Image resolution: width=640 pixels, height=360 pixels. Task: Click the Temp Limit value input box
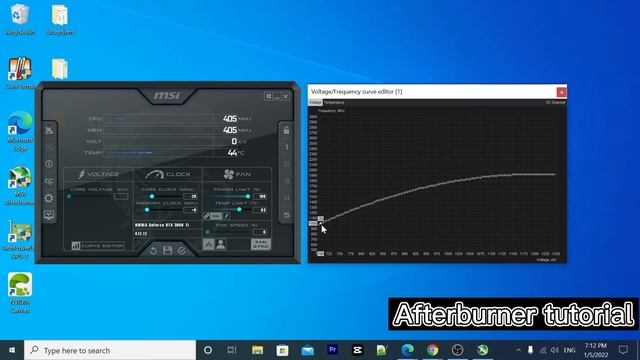pos(260,210)
